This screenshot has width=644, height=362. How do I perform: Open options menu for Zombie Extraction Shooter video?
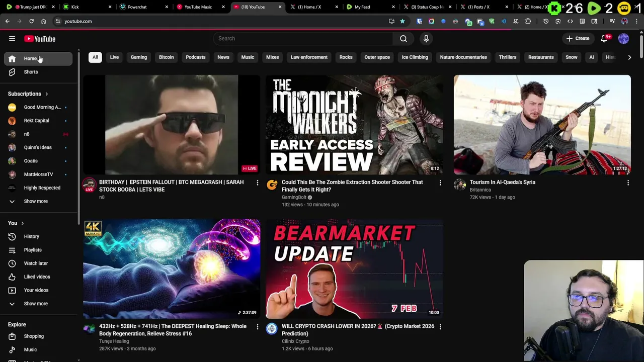(440, 183)
